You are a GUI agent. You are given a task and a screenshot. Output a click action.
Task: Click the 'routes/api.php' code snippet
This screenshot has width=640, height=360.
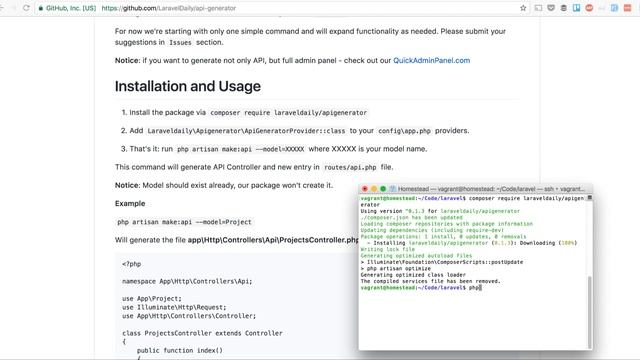click(350, 167)
